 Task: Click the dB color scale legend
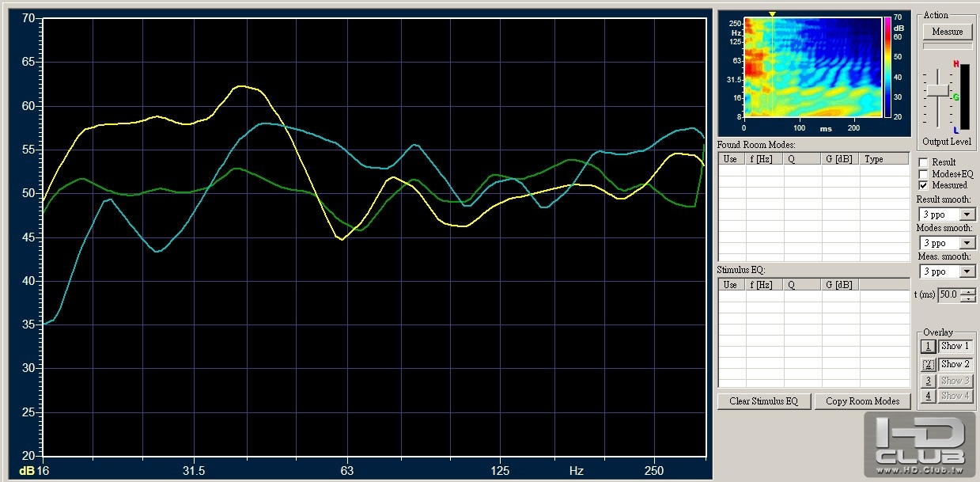pyautogui.click(x=888, y=68)
